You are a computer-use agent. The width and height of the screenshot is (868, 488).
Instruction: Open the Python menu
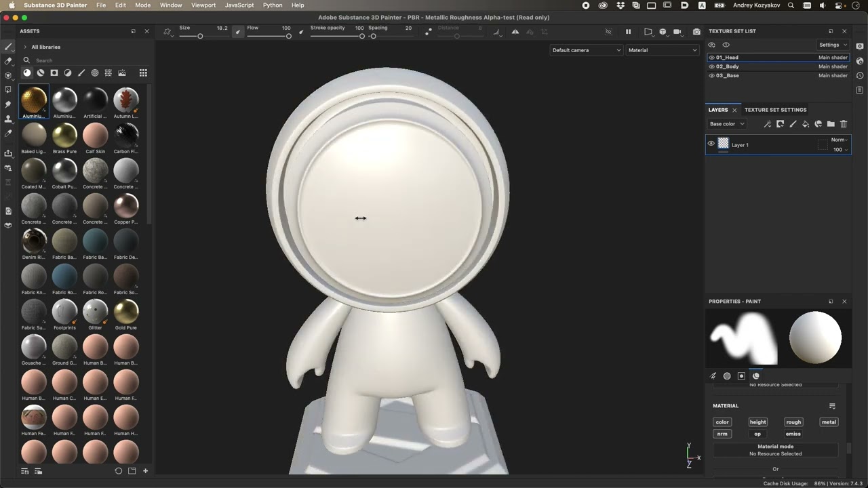tap(273, 5)
